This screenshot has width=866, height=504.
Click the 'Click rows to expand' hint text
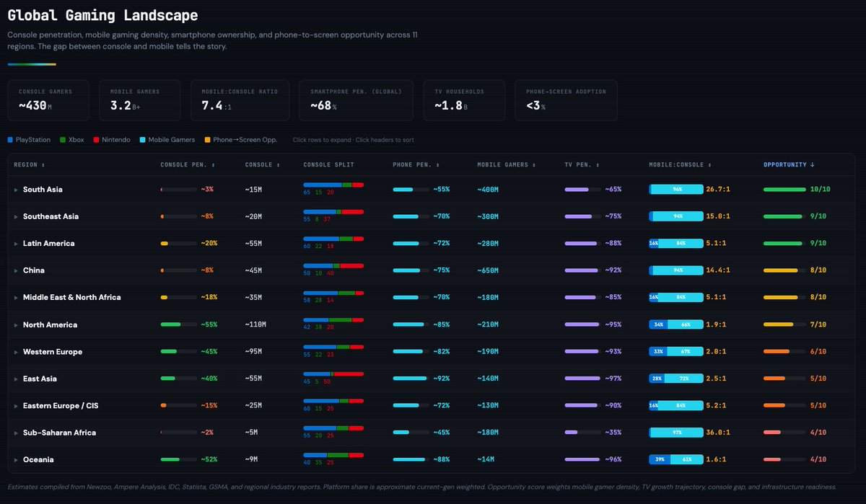pos(354,140)
